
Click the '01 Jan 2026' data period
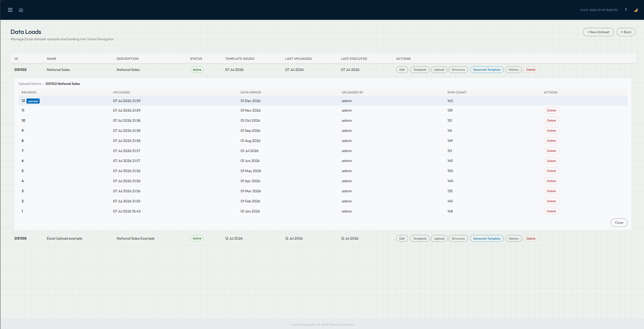pos(250,211)
